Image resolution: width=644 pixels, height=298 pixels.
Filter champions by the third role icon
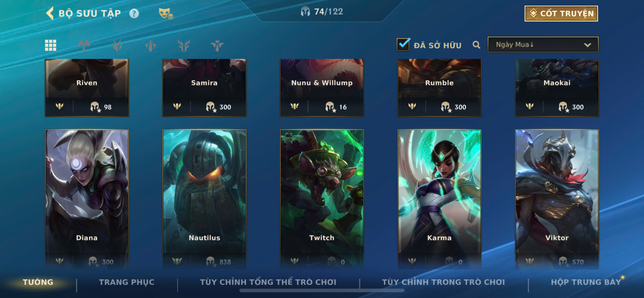coord(150,45)
